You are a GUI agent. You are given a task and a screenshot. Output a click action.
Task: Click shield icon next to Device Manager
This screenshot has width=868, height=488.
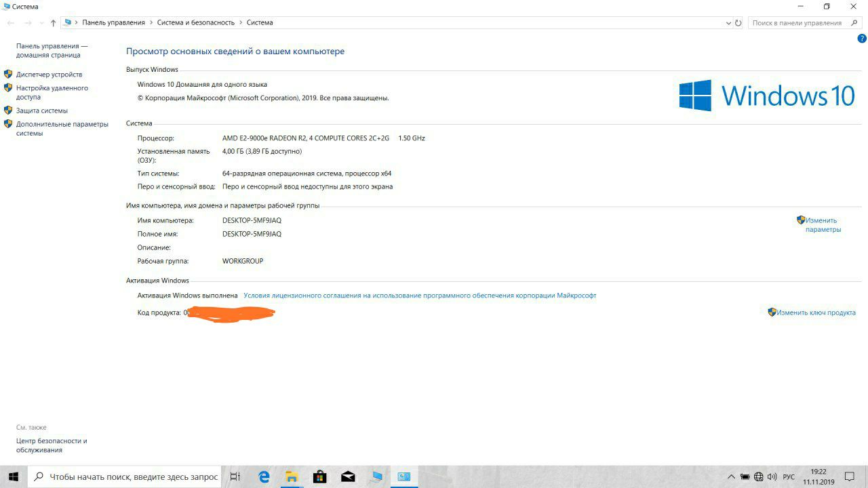pos(8,74)
